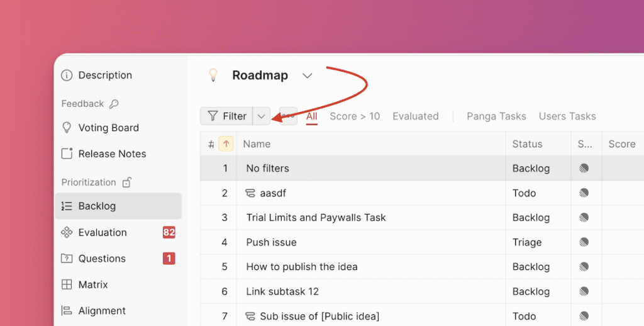Go to Voting Board in sidebar
The height and width of the screenshot is (326, 644).
[x=108, y=128]
